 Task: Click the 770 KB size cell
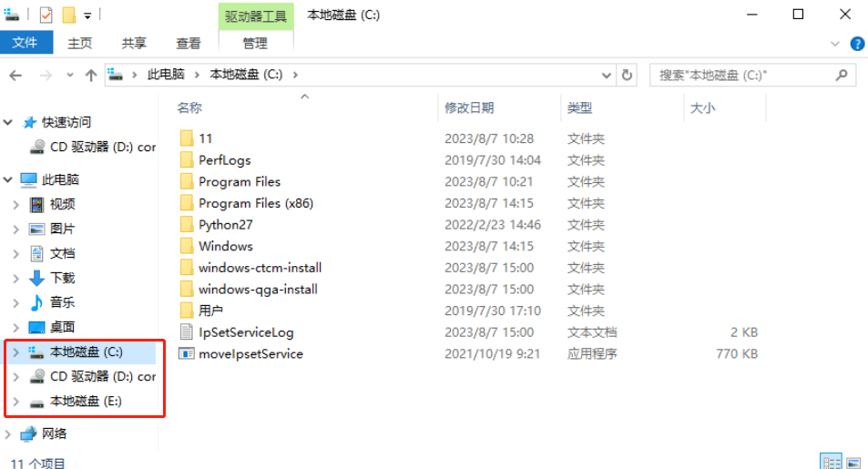point(737,354)
